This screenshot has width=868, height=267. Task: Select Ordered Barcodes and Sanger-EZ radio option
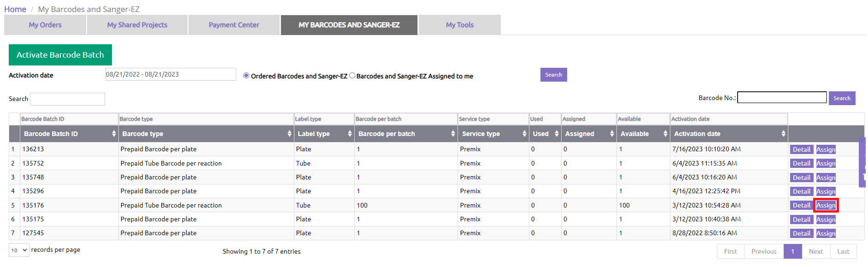tap(246, 76)
